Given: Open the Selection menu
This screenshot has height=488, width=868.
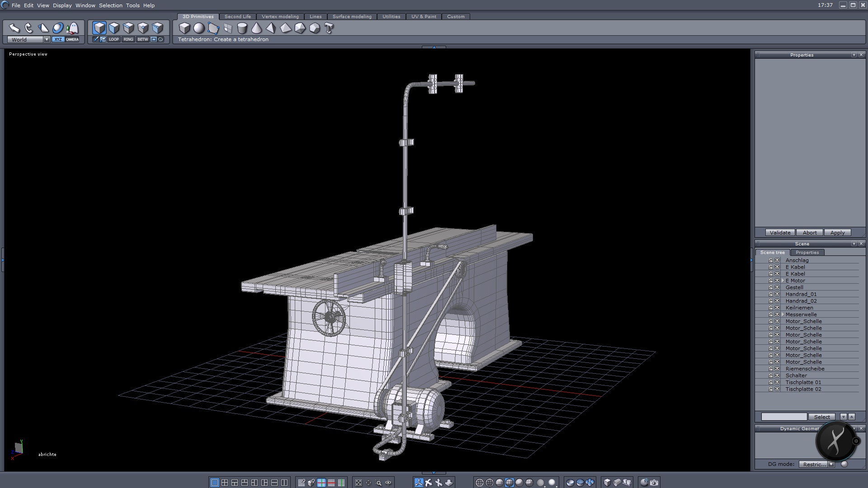Looking at the screenshot, I should (x=110, y=5).
